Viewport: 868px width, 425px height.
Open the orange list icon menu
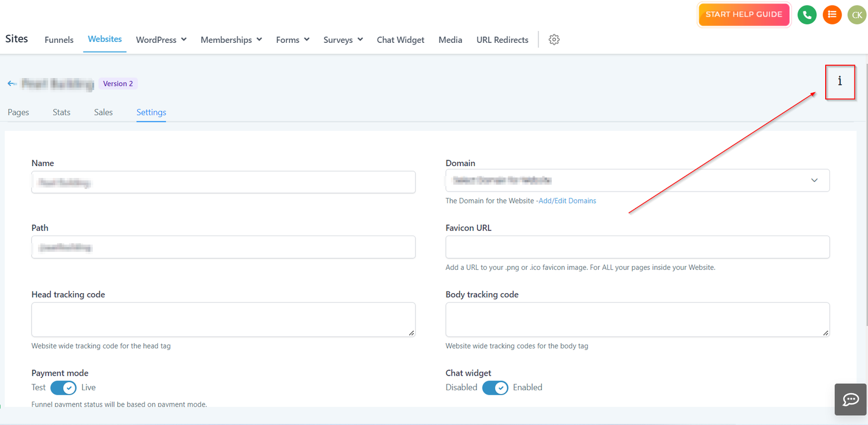(832, 15)
